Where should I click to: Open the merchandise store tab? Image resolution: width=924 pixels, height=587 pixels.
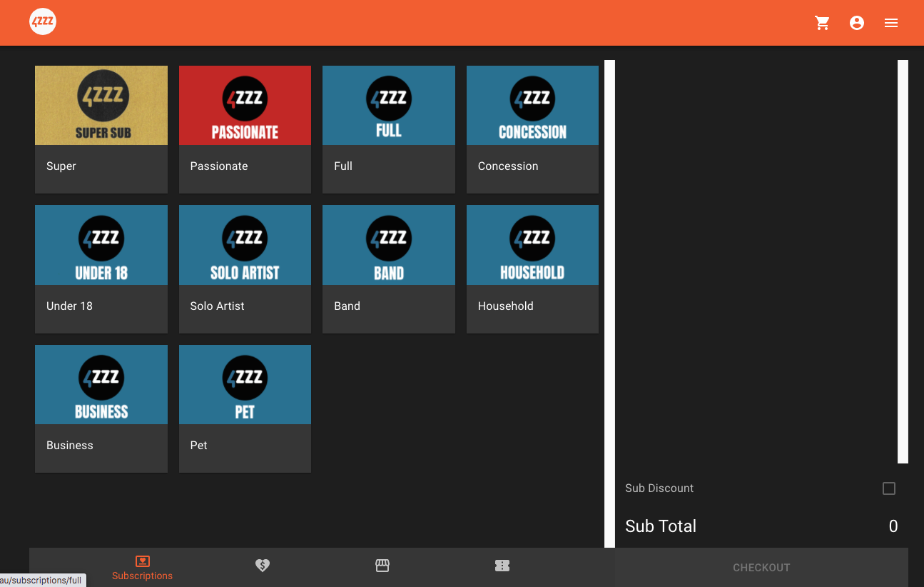coord(382,566)
